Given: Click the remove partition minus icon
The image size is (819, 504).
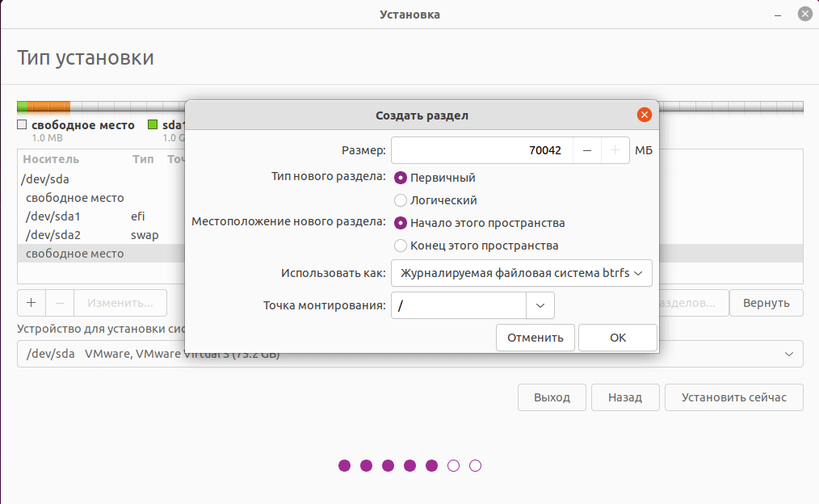Looking at the screenshot, I should click(60, 303).
